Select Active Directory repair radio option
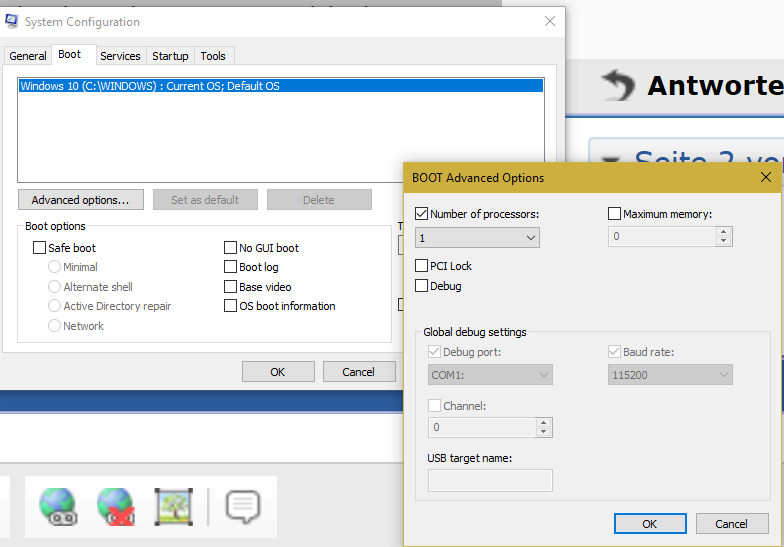The width and height of the screenshot is (784, 547). point(54,306)
